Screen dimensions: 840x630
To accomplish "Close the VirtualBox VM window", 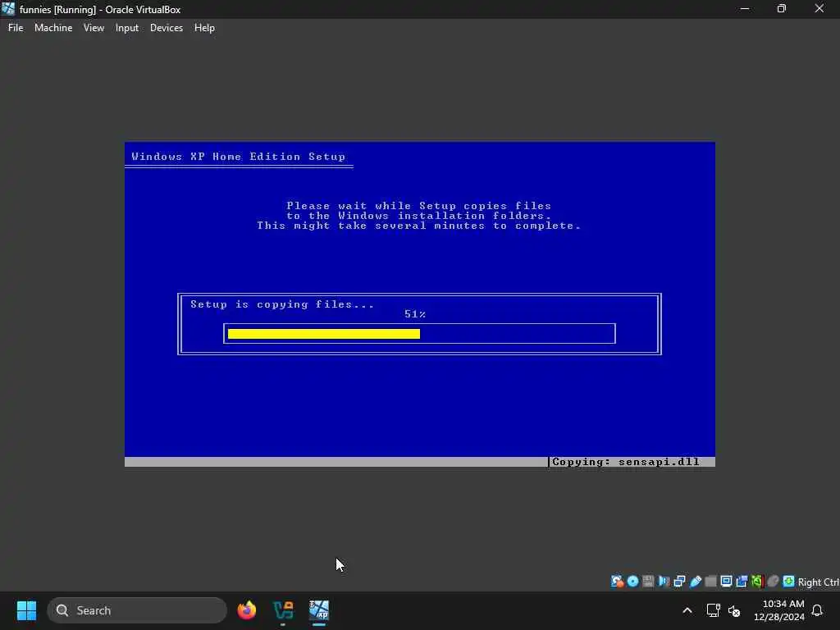I will [x=819, y=9].
